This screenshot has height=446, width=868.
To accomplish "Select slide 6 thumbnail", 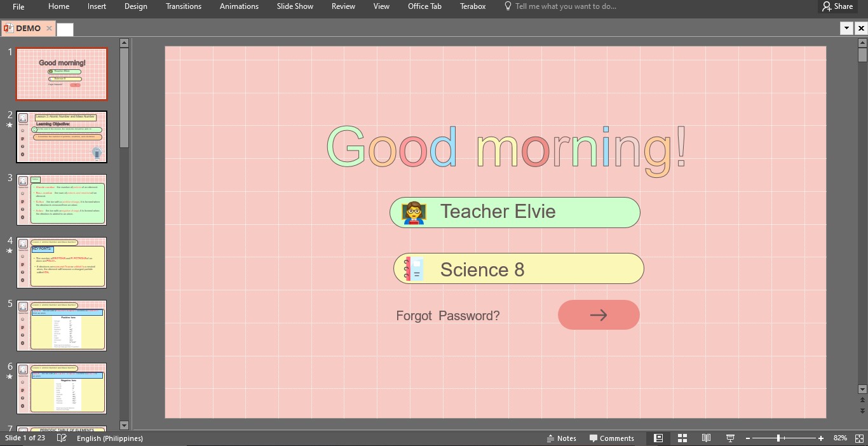I will [x=62, y=388].
